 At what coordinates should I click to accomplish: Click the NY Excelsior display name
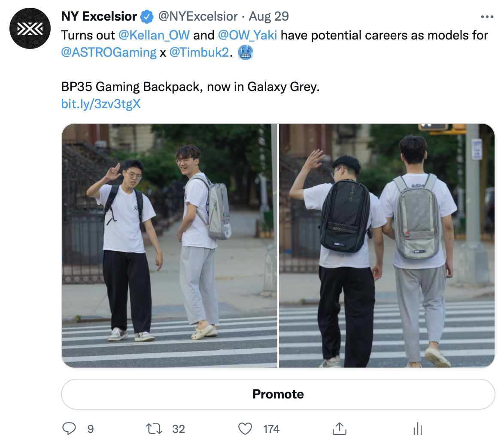pos(99,16)
